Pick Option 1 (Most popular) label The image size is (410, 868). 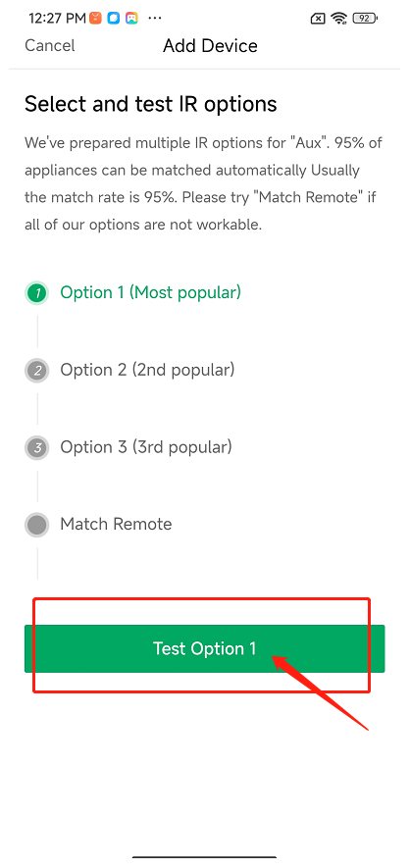[x=150, y=292]
